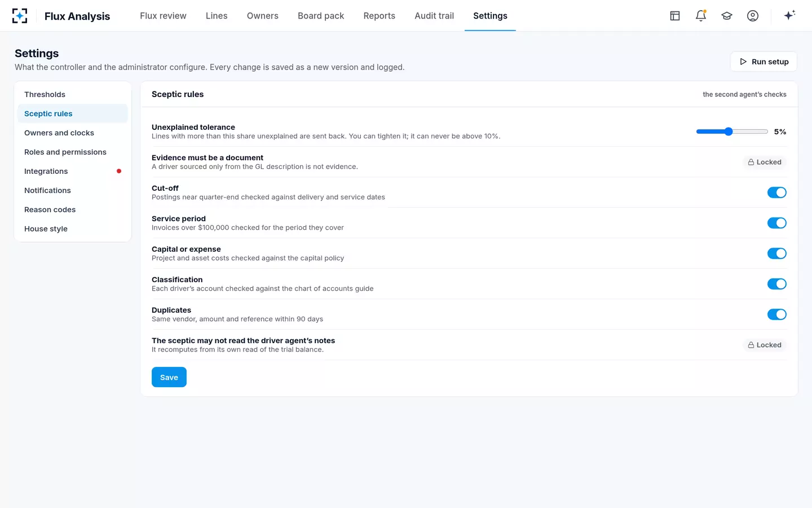
Task: Open Thresholds in the settings sidebar
Action: pyautogui.click(x=73, y=94)
